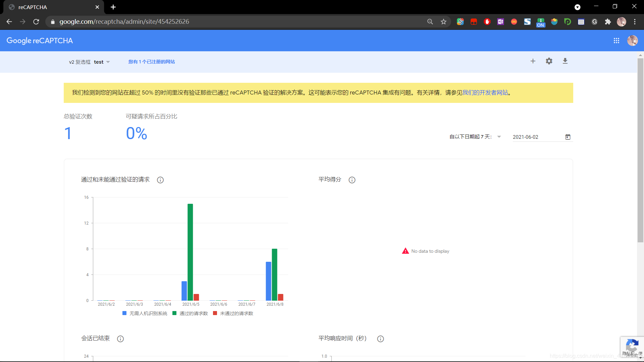The image size is (644, 362).
Task: Click the download data icon
Action: (x=565, y=61)
